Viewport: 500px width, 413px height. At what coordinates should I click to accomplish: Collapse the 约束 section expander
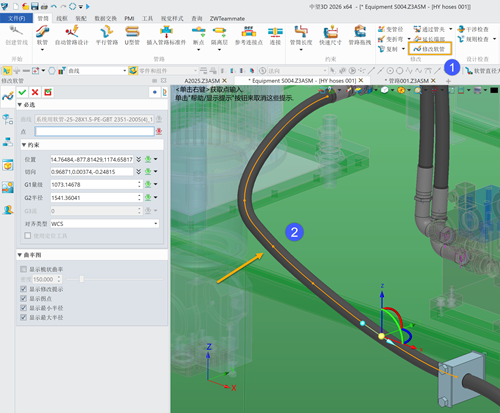[24, 145]
